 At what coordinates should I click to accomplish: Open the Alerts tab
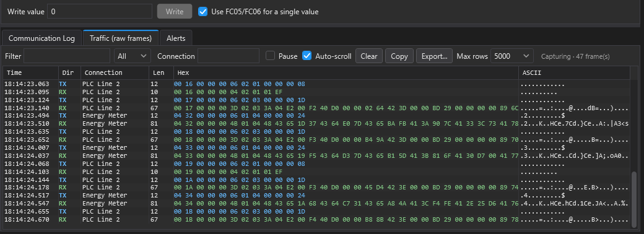pyautogui.click(x=176, y=38)
